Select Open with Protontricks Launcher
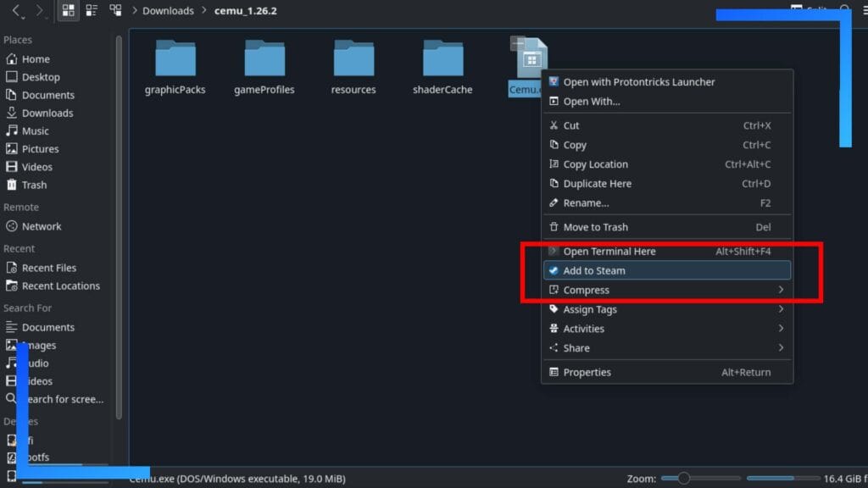This screenshot has width=868, height=488. click(638, 82)
